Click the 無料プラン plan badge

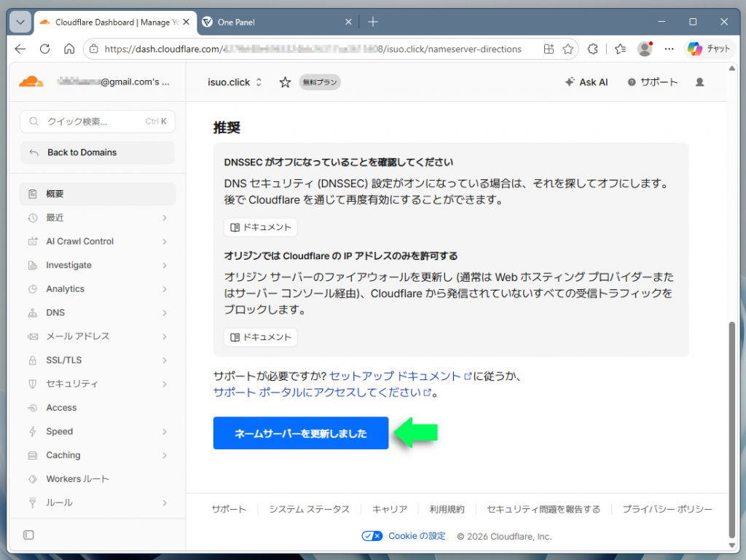pyautogui.click(x=320, y=82)
